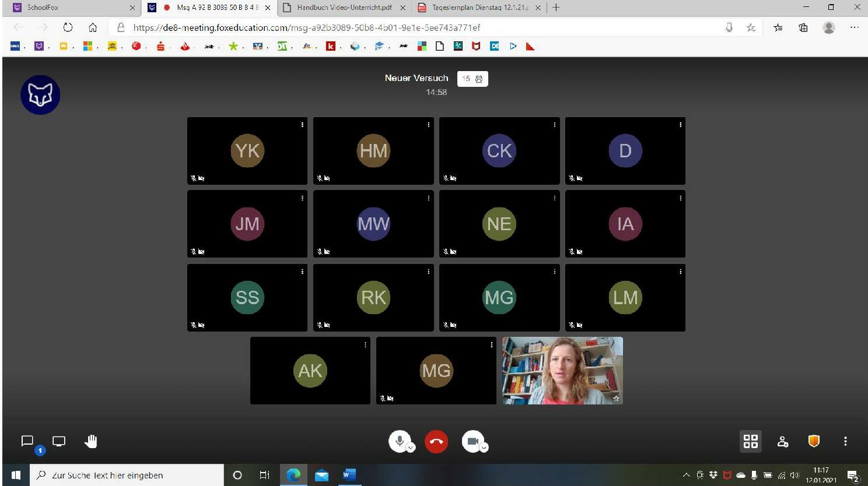
Task: Open options menu on YK participant tile
Action: [302, 125]
